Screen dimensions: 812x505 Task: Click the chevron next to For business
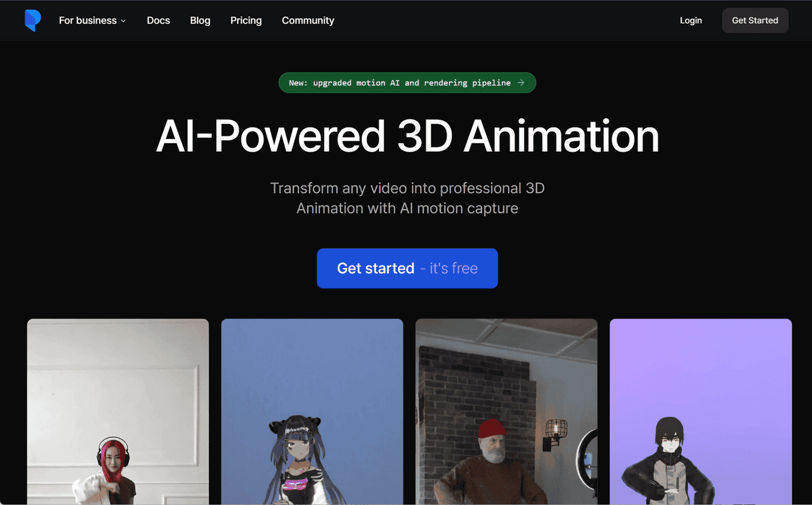[123, 21]
